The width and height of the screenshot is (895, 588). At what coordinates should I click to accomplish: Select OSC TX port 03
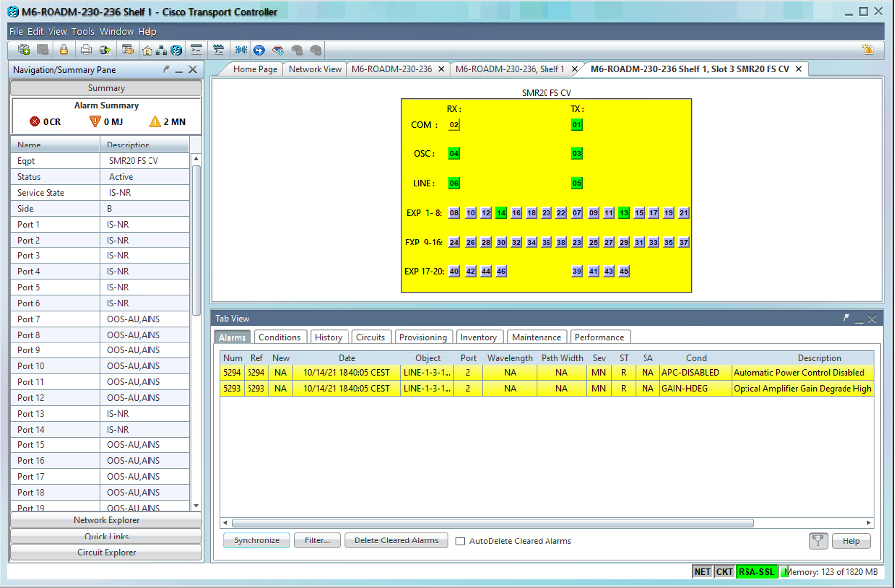(x=577, y=154)
